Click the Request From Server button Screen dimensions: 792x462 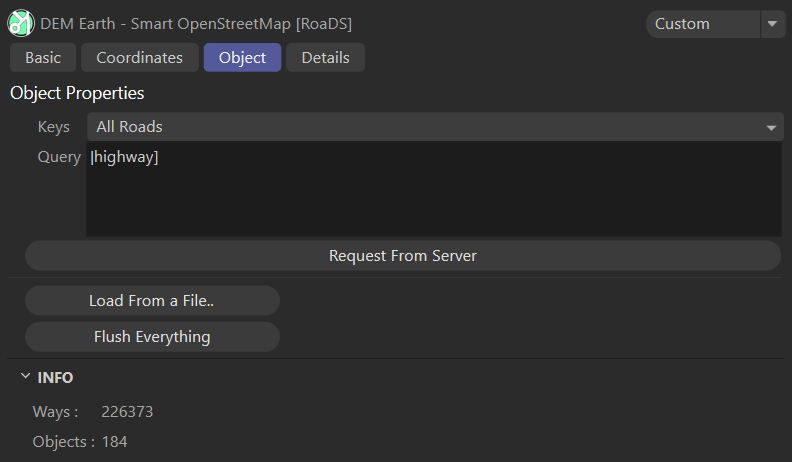(403, 255)
